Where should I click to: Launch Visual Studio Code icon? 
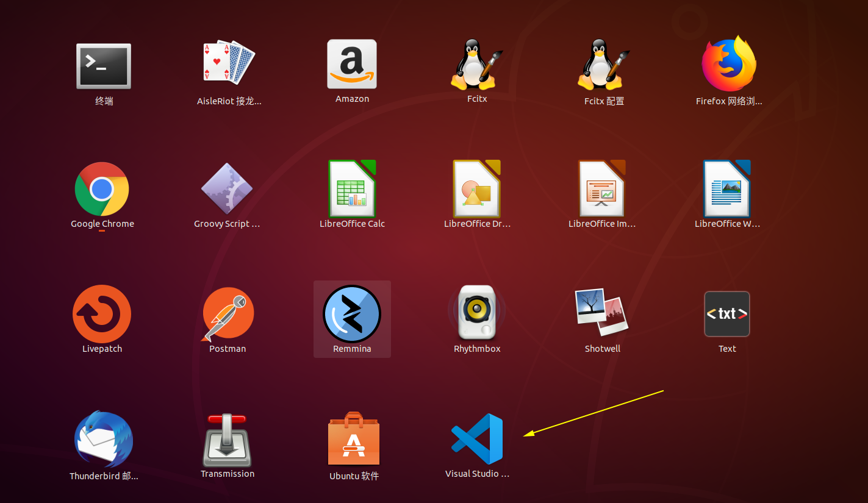pos(477,439)
